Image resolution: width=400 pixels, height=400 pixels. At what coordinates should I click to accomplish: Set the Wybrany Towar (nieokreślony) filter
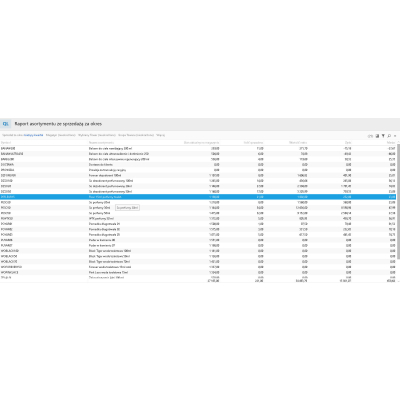pos(97,135)
